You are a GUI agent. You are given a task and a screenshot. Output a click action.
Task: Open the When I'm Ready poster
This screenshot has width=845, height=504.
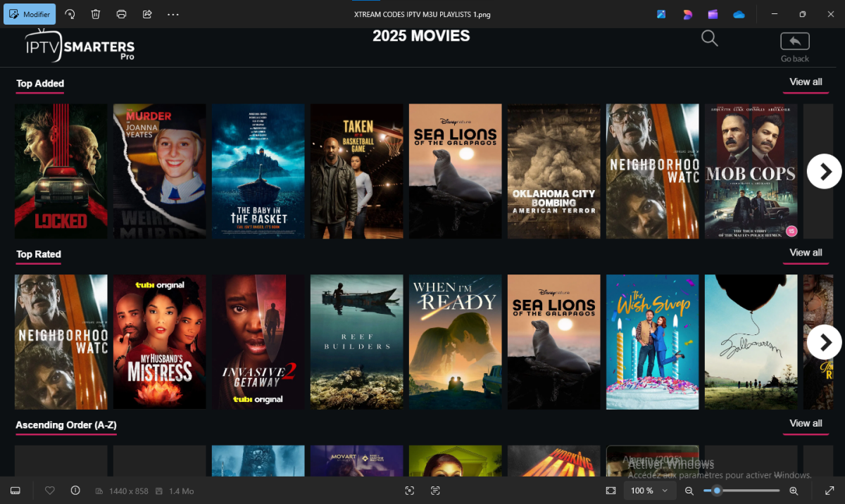456,342
